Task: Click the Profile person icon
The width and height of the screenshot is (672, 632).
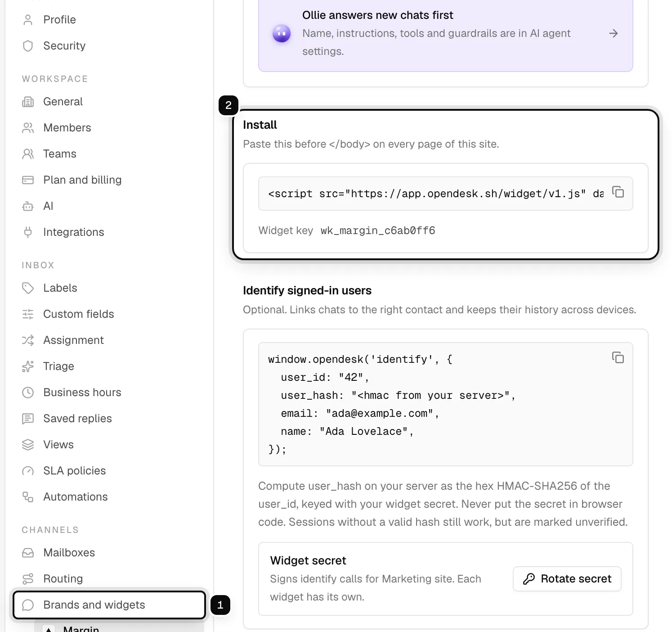Action: [28, 20]
